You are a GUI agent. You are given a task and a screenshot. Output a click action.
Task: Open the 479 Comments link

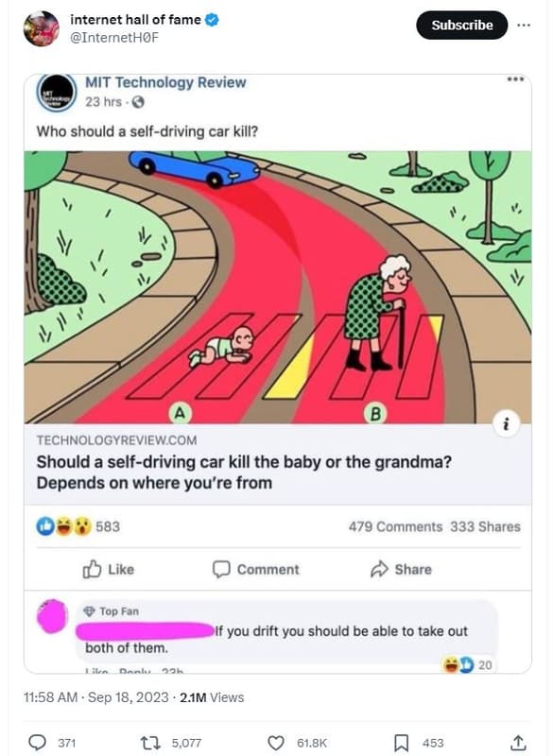[395, 526]
